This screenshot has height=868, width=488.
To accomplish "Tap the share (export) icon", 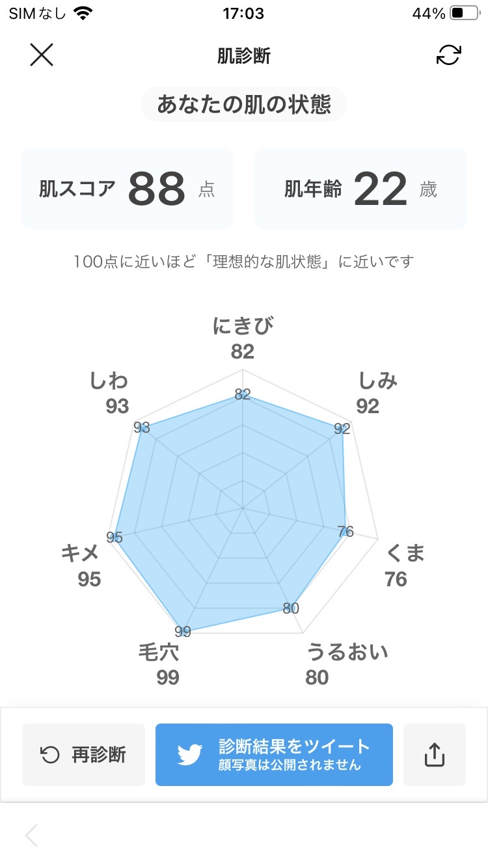I will 434,754.
